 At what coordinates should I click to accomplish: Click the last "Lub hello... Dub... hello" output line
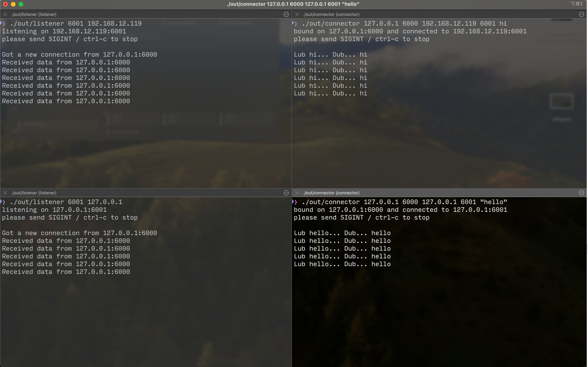coord(342,264)
